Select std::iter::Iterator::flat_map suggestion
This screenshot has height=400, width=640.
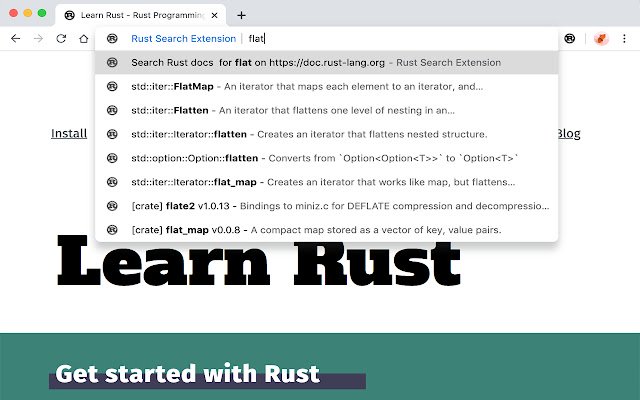pyautogui.click(x=327, y=182)
